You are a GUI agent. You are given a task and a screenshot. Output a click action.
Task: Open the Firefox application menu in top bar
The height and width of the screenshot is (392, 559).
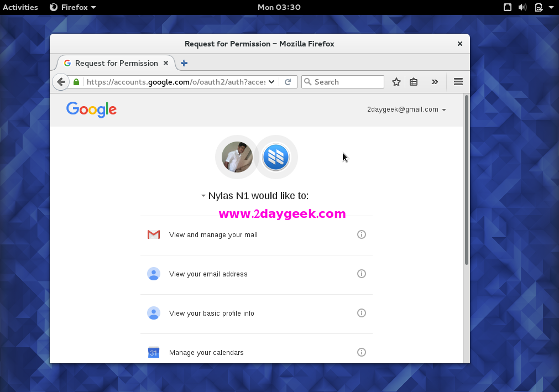(x=73, y=7)
